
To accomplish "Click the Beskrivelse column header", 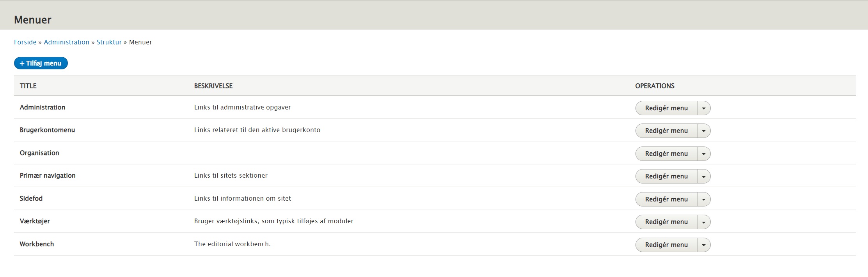I will 213,86.
